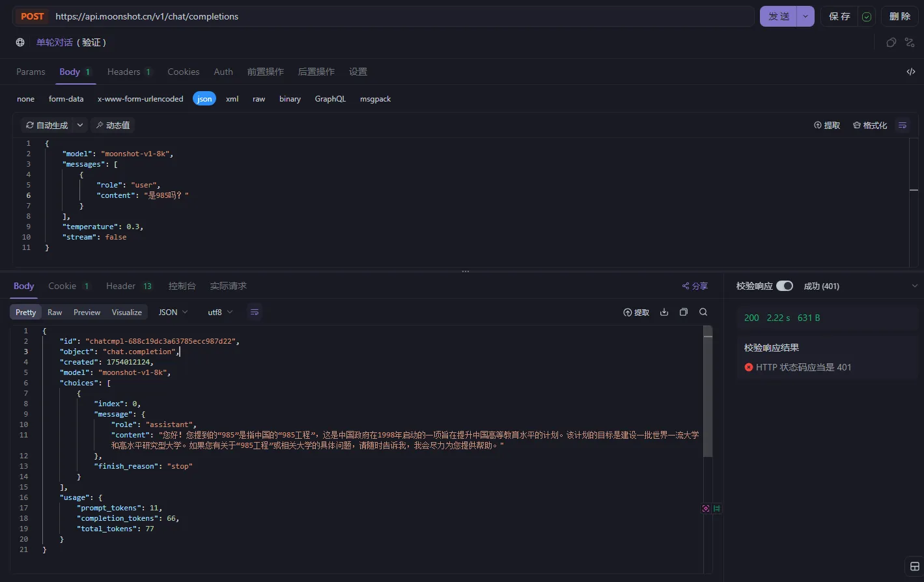Select x-www-form-urlencoded body type
Viewport: 924px width, 582px height.
point(141,99)
